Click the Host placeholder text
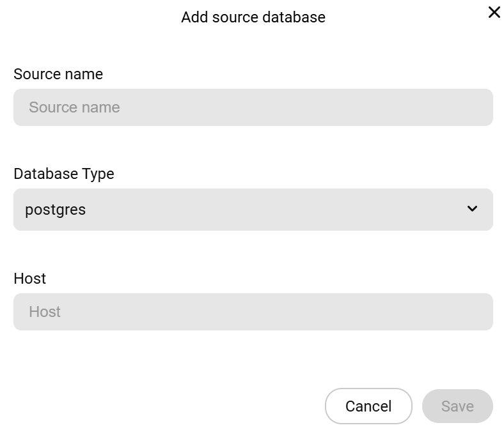 [x=45, y=312]
